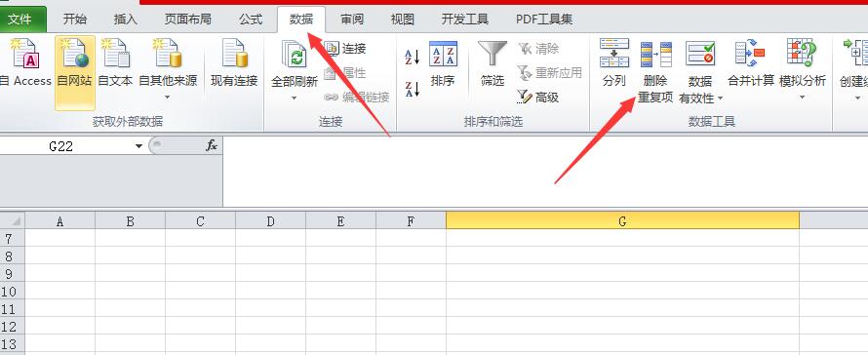
Task: Select column E header
Action: (x=341, y=221)
